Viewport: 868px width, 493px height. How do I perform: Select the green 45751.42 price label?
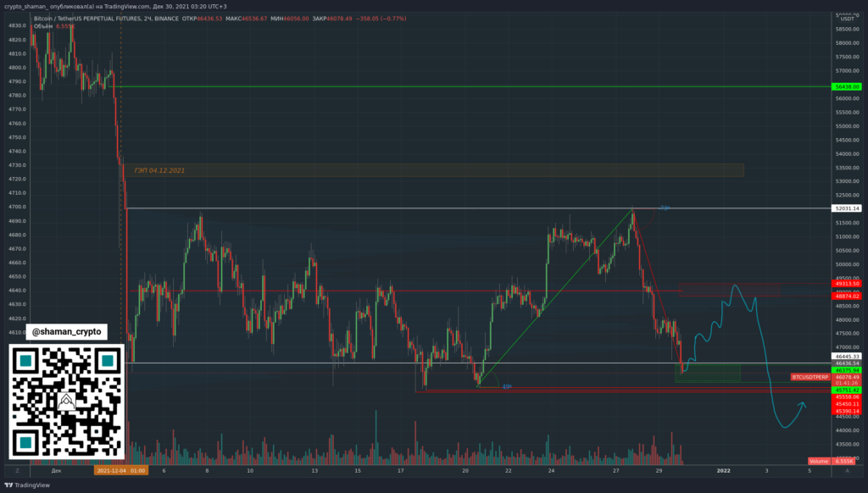pos(846,389)
